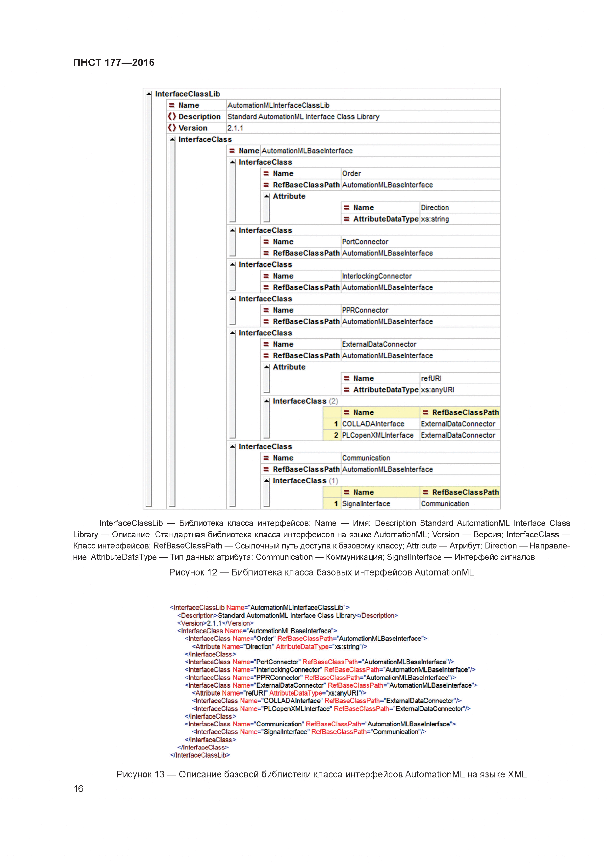The image size is (614, 868).
Task: Select the xs:string data type cell
Action: (460, 219)
